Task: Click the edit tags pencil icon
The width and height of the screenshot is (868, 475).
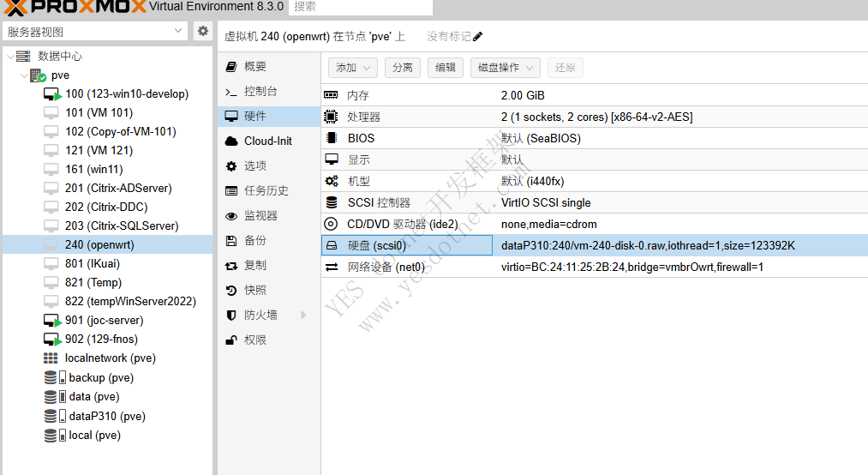Action: (x=478, y=37)
